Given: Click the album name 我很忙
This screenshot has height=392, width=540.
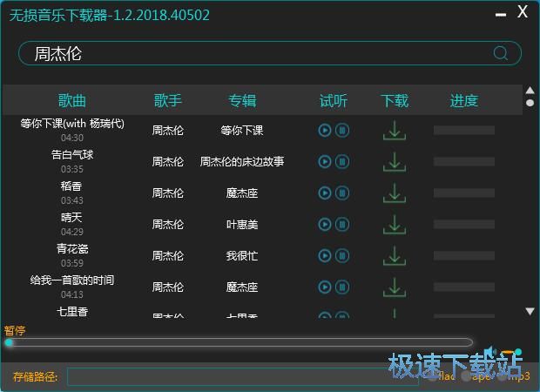Looking at the screenshot, I should click(242, 255).
